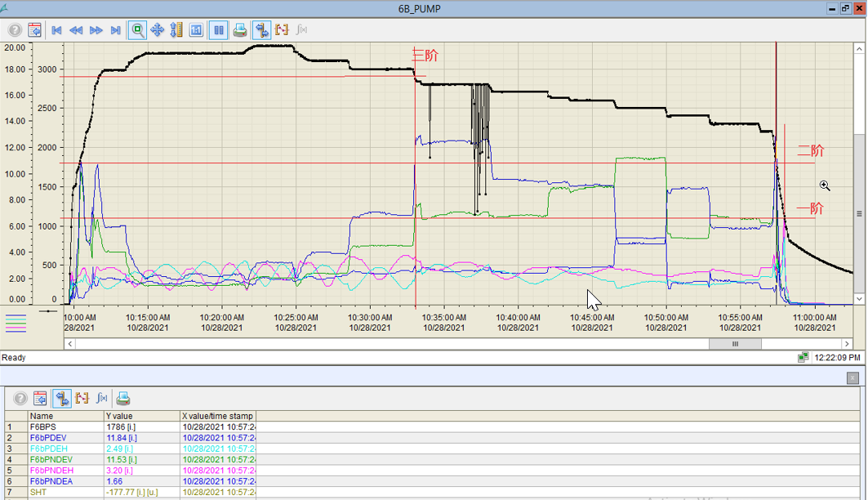Click row number 7 in ruler table
The image size is (868, 500).
point(10,492)
